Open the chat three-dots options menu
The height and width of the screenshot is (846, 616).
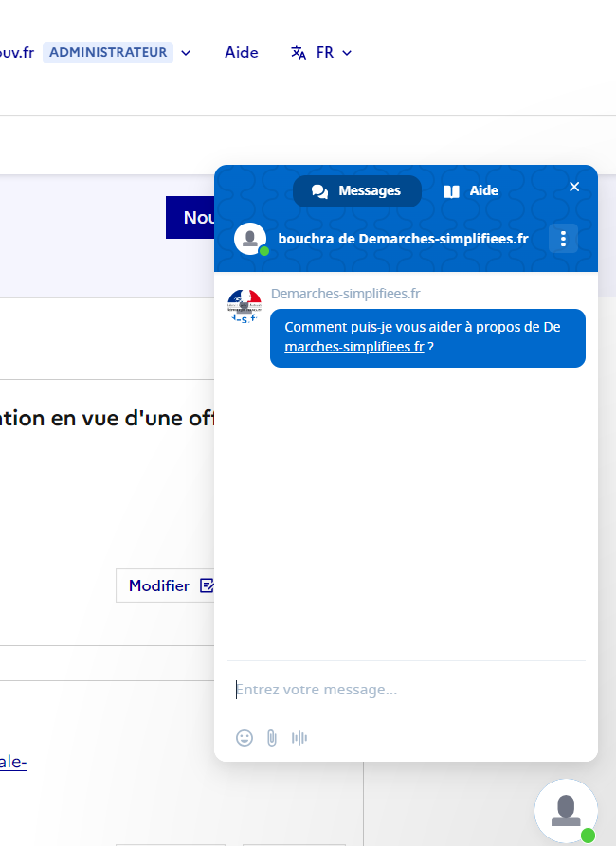click(563, 239)
